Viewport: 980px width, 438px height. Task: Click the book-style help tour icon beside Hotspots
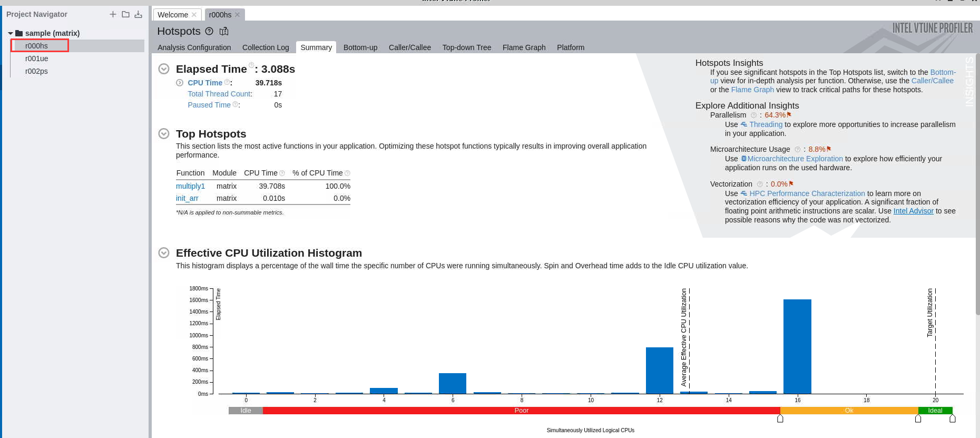coord(224,31)
